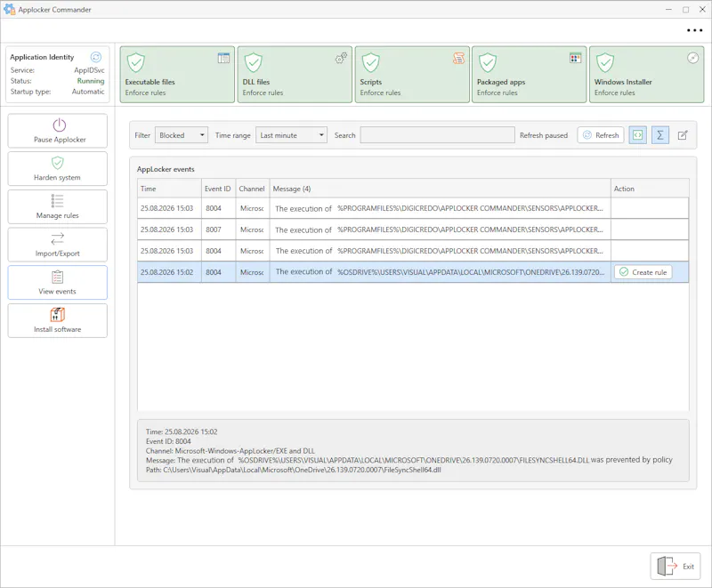Click Packaged apps shield tile
This screenshot has height=588, width=712.
coord(530,75)
